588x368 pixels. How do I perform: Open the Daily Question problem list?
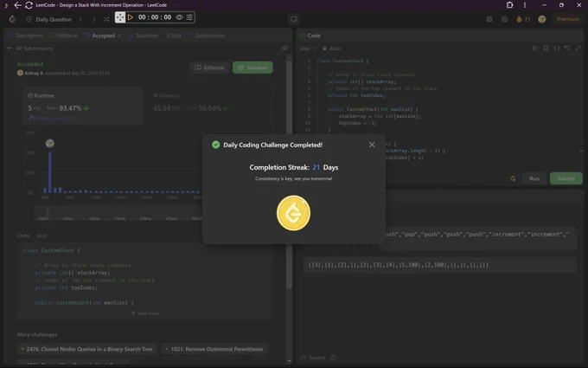tap(48, 19)
